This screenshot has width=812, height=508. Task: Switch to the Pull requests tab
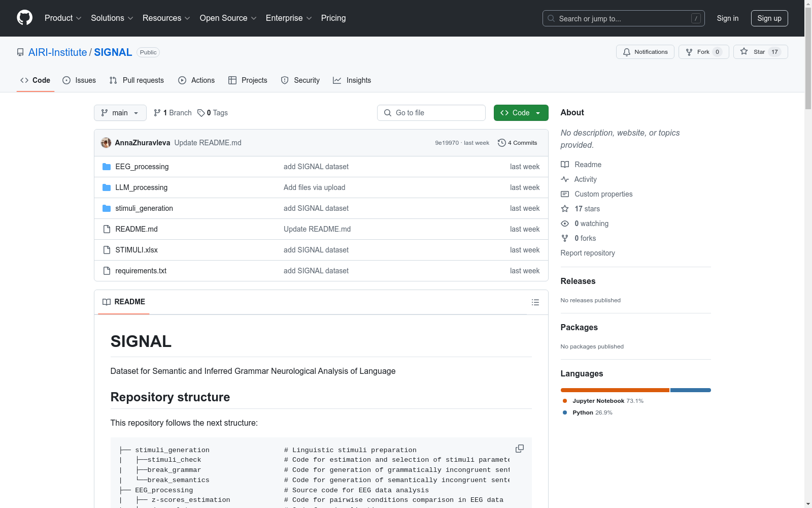point(137,80)
